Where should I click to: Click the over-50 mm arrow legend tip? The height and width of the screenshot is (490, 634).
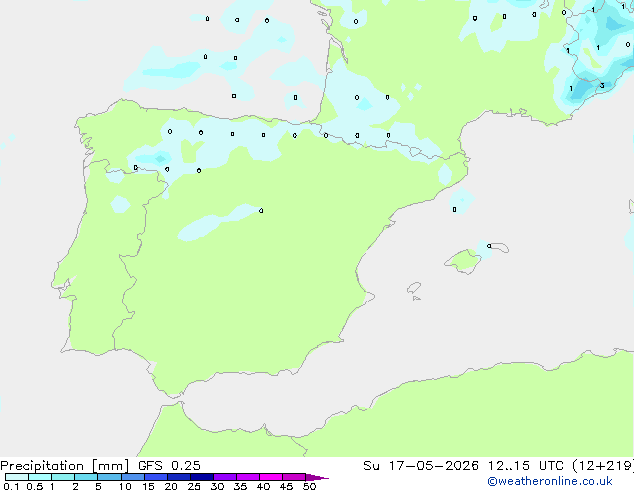(x=317, y=477)
